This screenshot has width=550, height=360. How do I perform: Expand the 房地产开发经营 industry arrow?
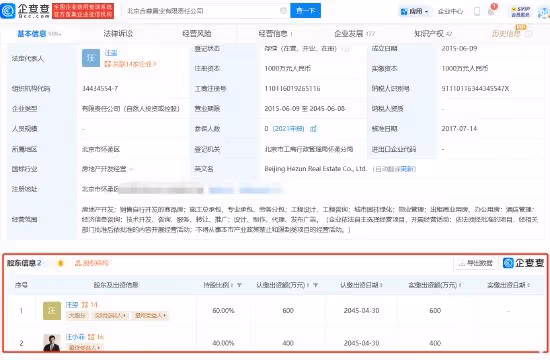coord(131,169)
